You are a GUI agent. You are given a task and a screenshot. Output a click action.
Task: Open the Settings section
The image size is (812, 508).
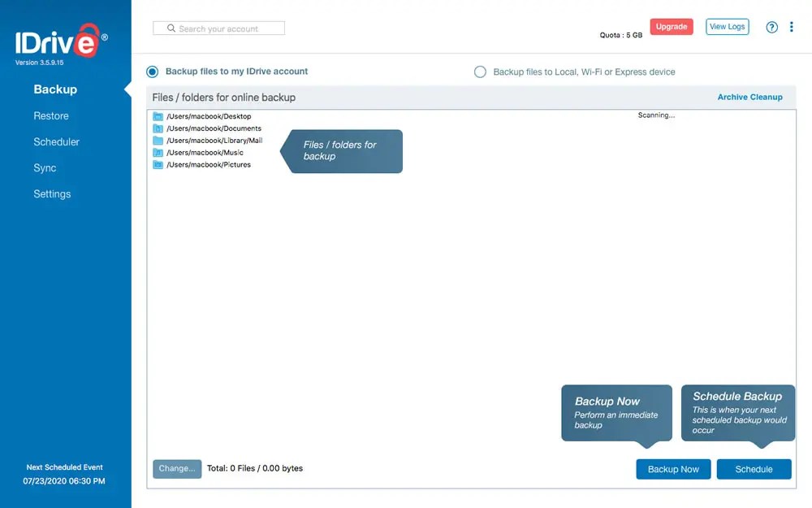click(x=52, y=193)
